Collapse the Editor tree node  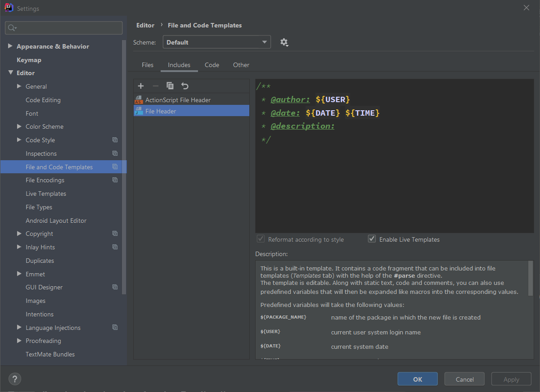coord(10,72)
